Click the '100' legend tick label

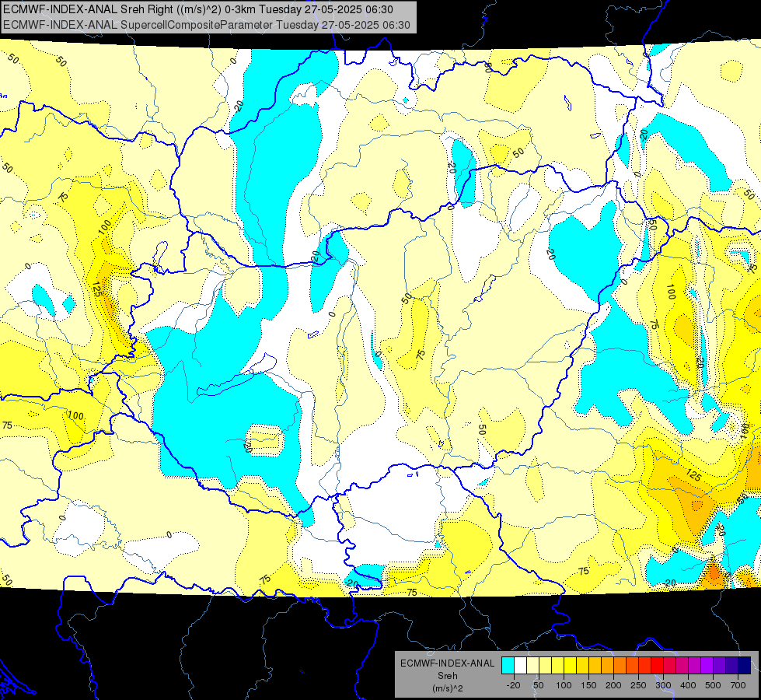click(564, 685)
